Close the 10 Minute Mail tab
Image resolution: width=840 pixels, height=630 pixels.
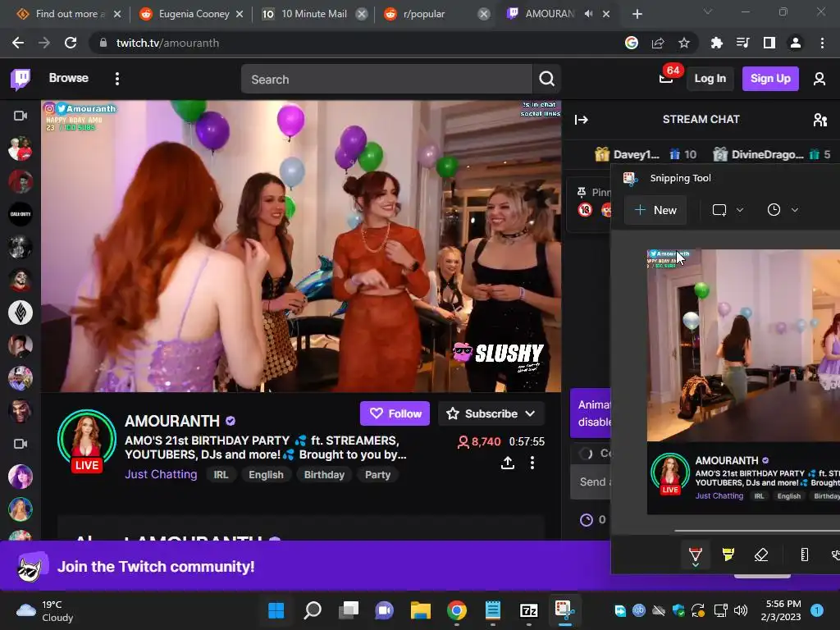click(x=362, y=14)
